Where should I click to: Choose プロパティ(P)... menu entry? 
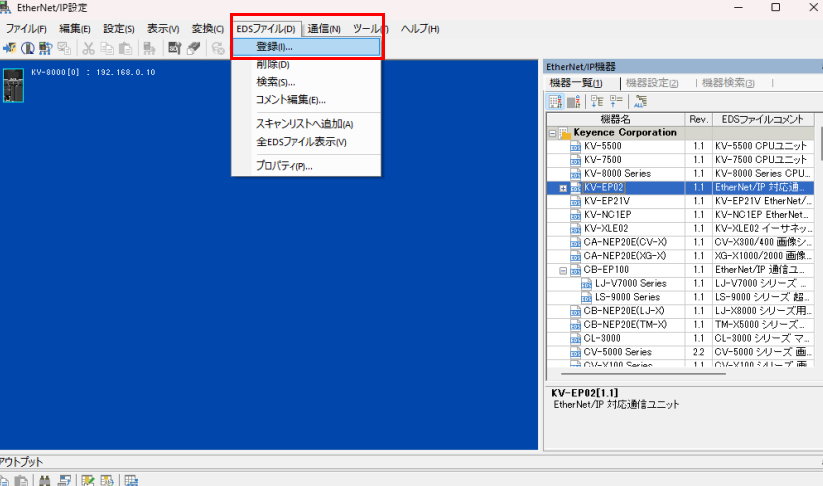(306, 166)
